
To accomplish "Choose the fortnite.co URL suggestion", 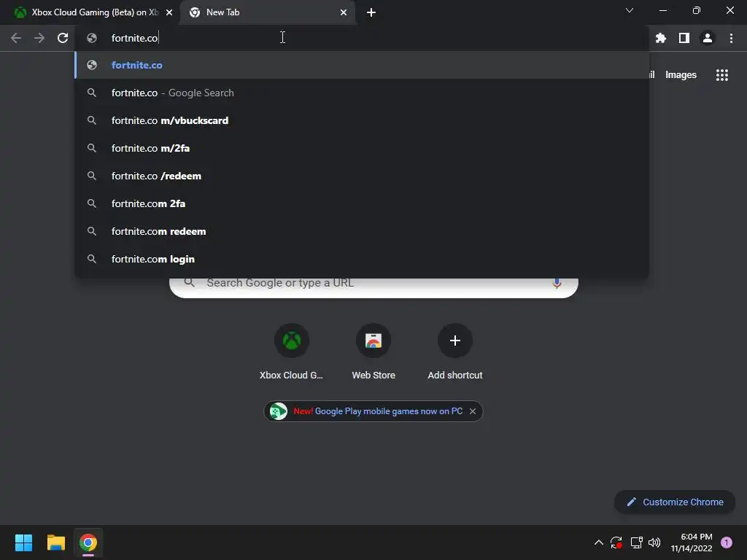I will 362,65.
